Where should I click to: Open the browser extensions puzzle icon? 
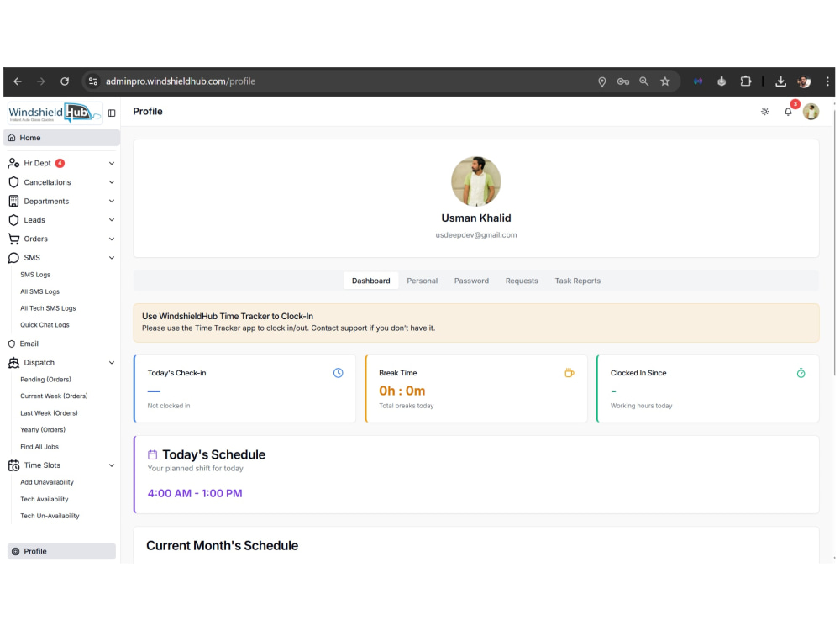(745, 81)
